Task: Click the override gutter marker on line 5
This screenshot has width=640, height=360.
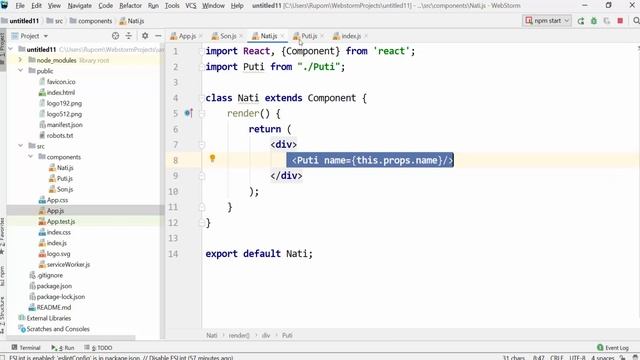Action: point(188,113)
